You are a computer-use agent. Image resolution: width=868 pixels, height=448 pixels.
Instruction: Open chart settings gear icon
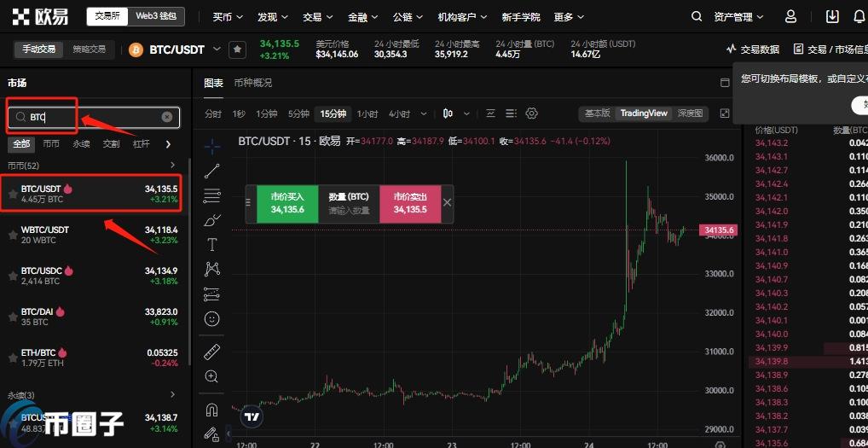point(532,113)
